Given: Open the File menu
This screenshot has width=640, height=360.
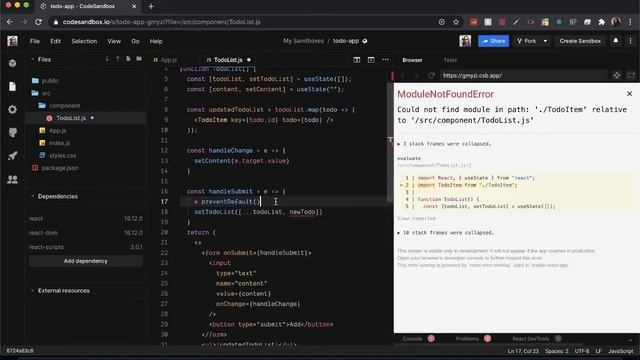Looking at the screenshot, I should pos(35,41).
